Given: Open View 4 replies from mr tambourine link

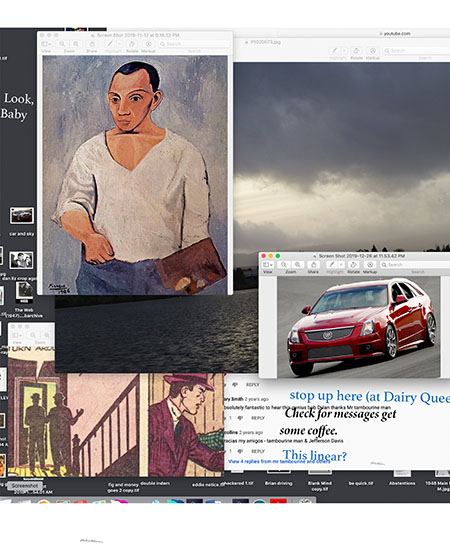Looking at the screenshot, I should pyautogui.click(x=279, y=462).
